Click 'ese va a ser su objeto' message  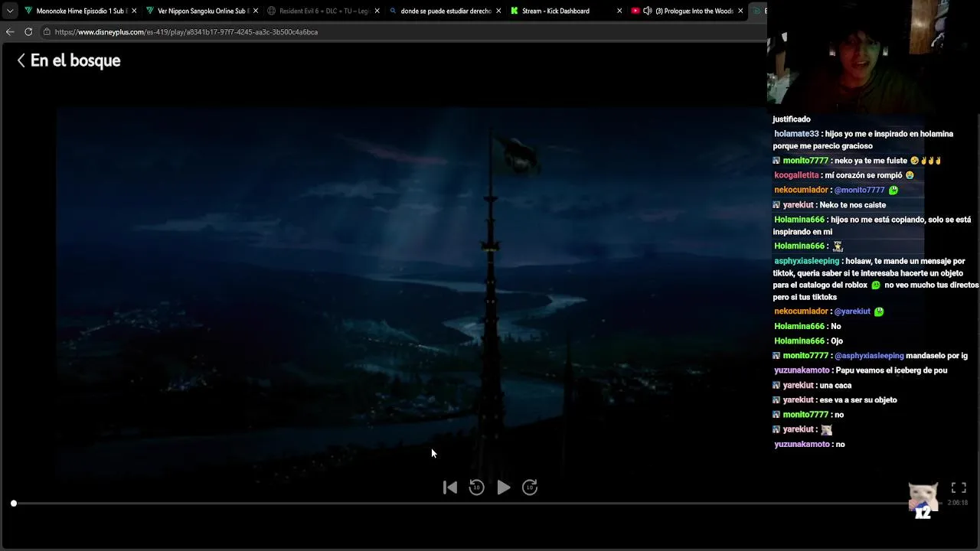click(857, 400)
